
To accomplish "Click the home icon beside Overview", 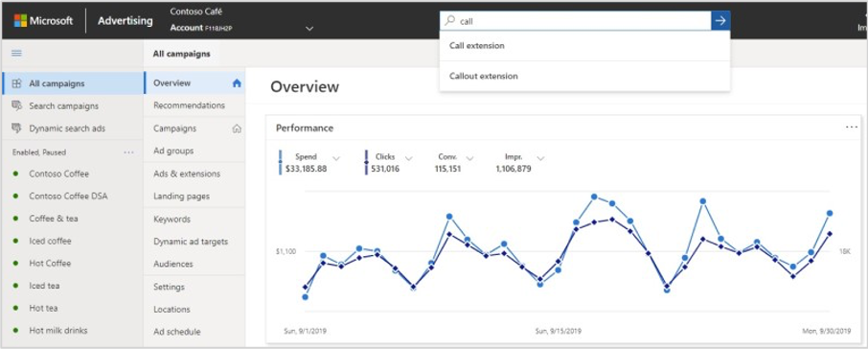I will [237, 83].
